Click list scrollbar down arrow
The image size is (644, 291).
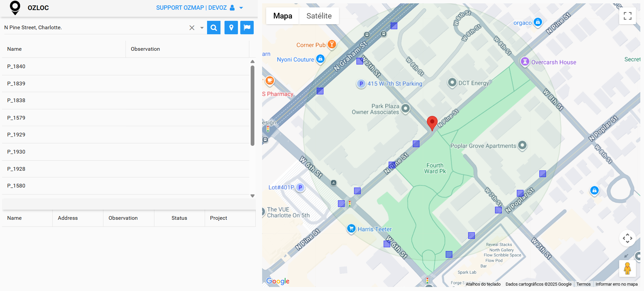point(253,196)
